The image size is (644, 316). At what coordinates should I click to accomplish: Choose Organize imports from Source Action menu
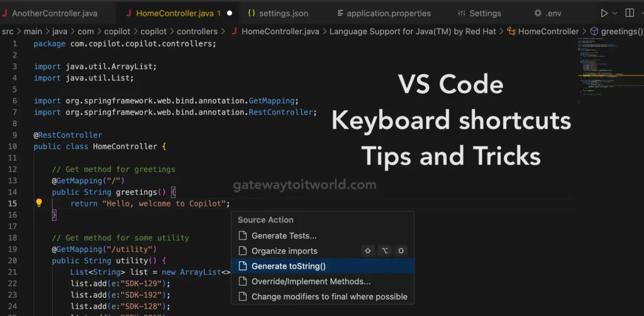284,251
